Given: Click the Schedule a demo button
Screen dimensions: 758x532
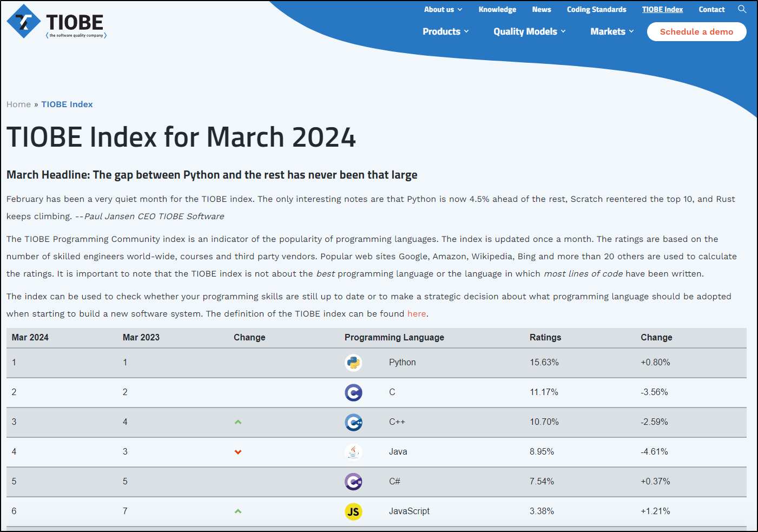Looking at the screenshot, I should tap(696, 31).
